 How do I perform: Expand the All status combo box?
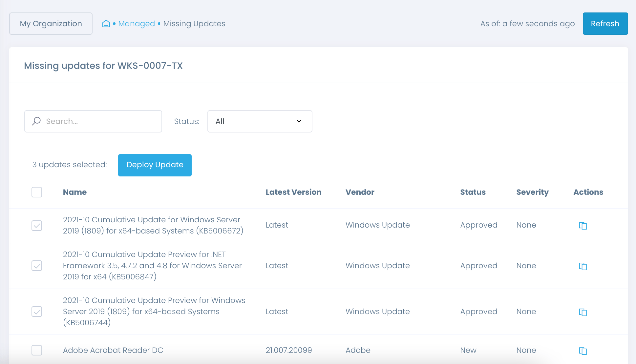tap(260, 121)
